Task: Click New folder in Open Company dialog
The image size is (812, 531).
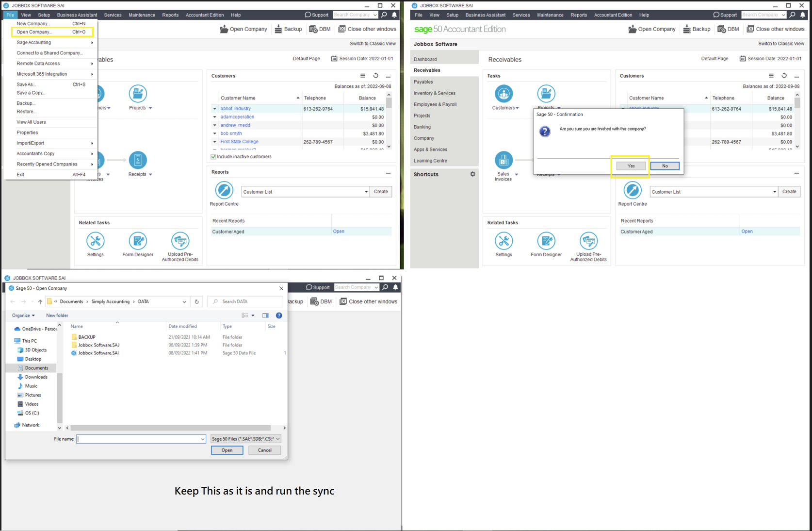Action: [x=57, y=315]
